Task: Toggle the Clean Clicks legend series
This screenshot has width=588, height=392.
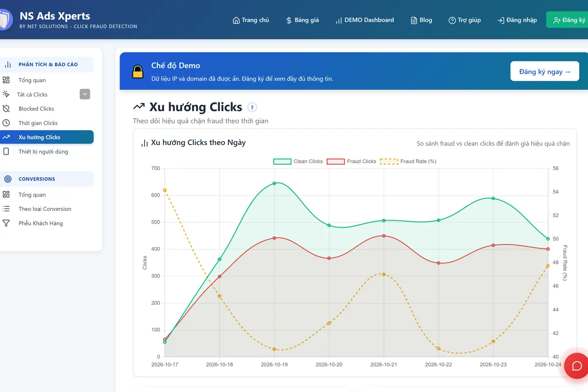Action: (298, 161)
